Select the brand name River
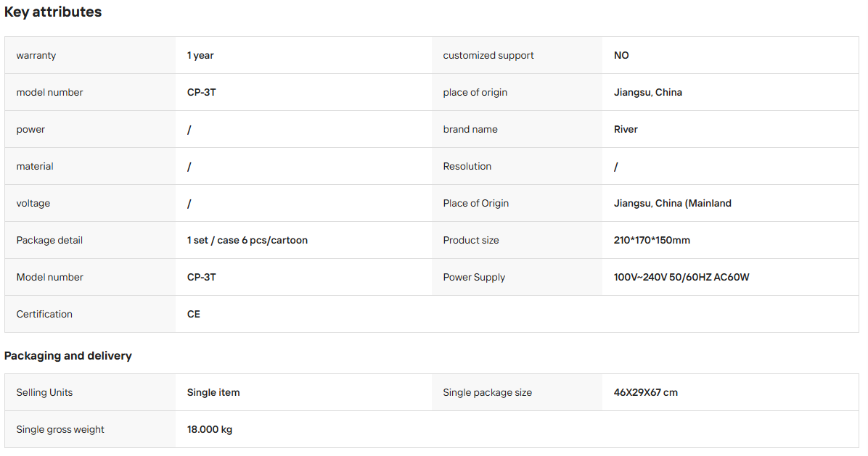The height and width of the screenshot is (456, 868). (x=626, y=129)
